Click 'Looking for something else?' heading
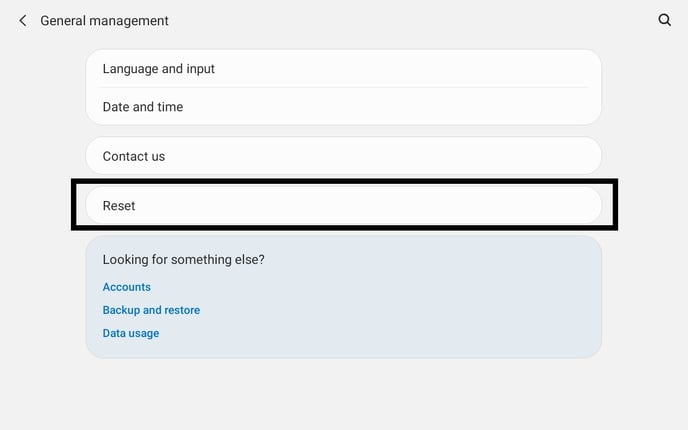The image size is (688, 430). tap(183, 260)
